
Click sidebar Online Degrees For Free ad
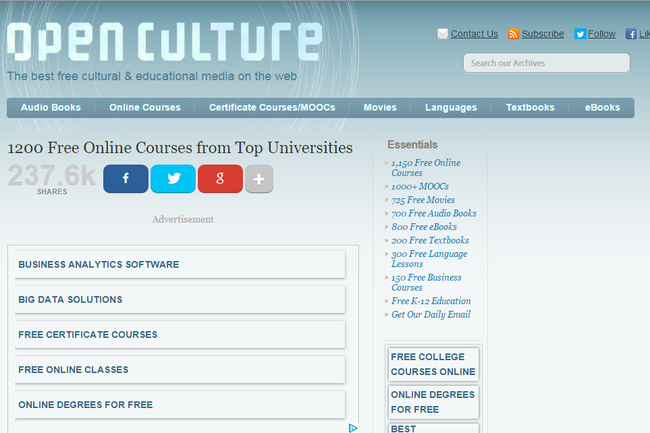point(433,402)
